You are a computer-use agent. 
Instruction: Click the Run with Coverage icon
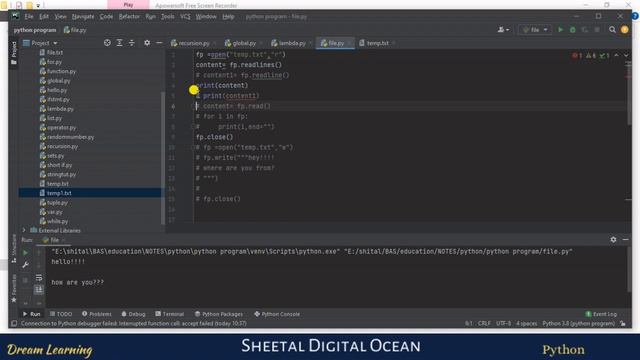585,30
